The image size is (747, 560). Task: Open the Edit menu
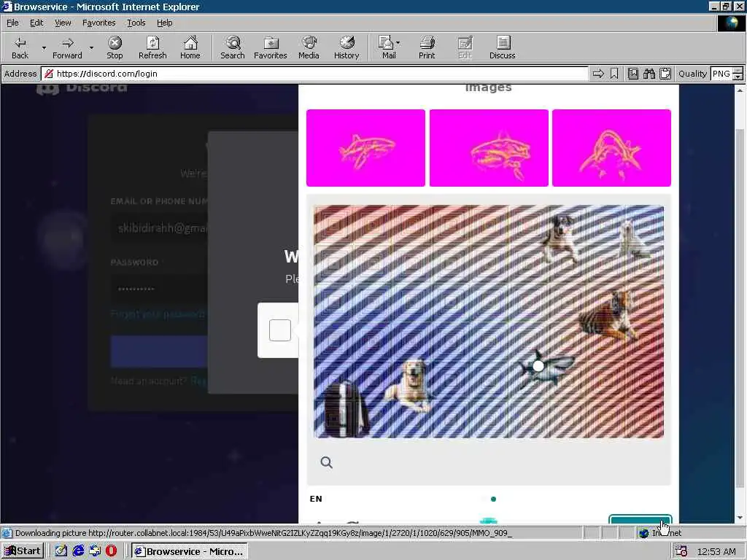pyautogui.click(x=36, y=23)
